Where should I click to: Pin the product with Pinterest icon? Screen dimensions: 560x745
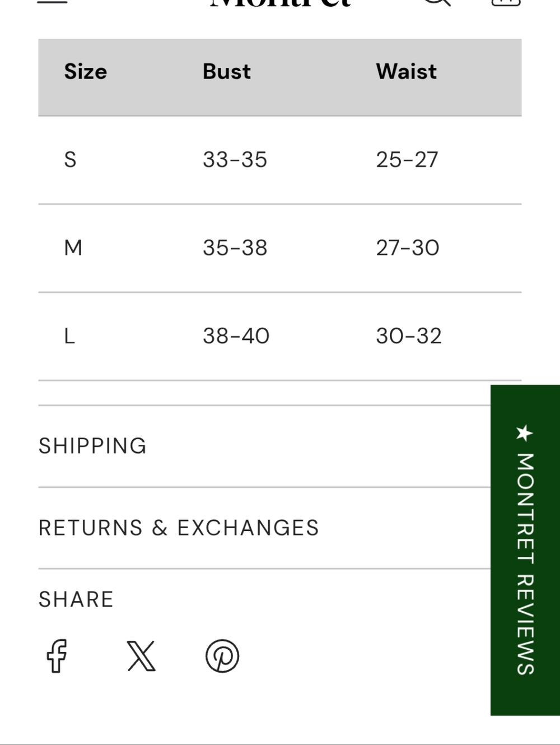[222, 656]
